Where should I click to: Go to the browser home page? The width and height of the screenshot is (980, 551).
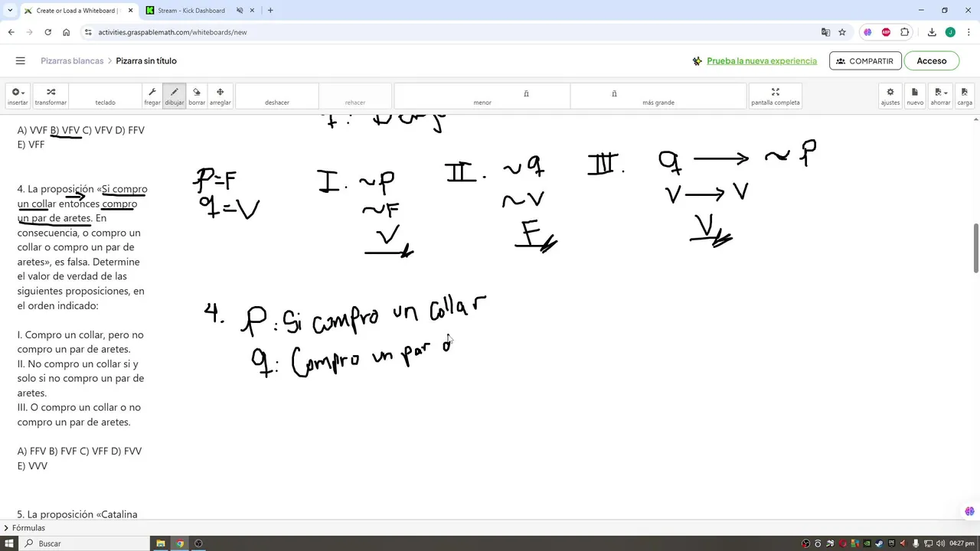point(67,32)
